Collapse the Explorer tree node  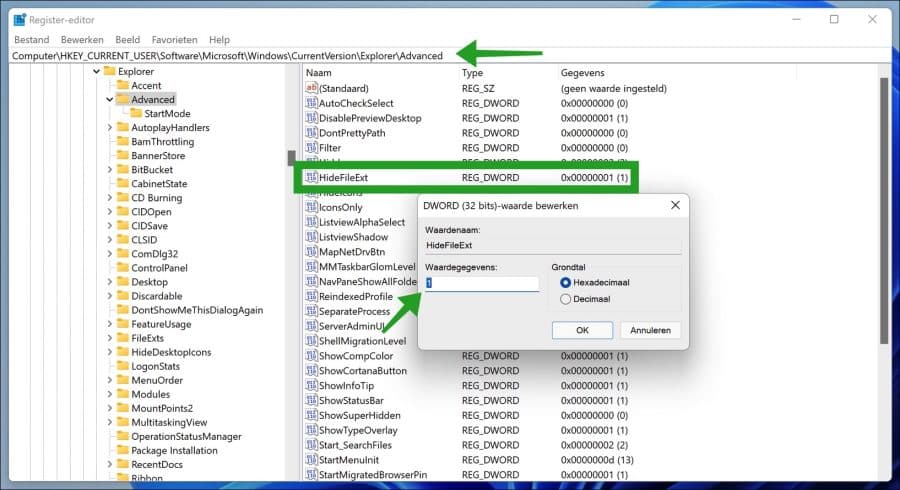point(96,72)
